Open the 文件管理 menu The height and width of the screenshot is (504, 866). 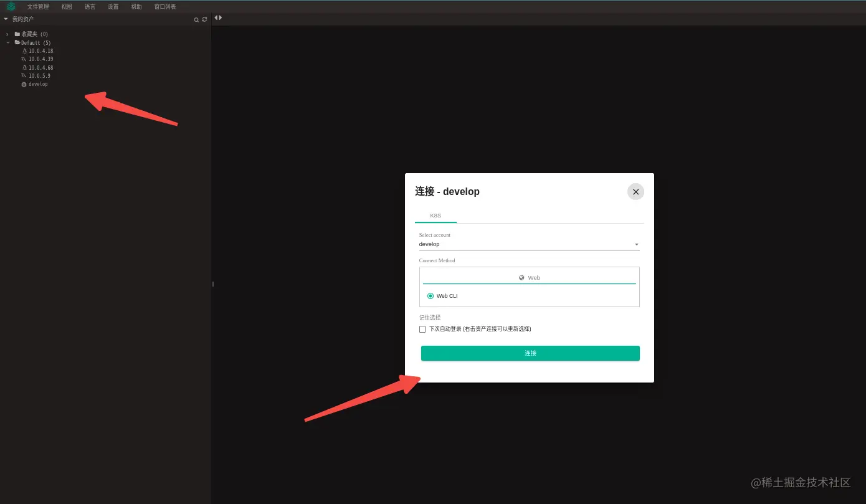coord(38,7)
